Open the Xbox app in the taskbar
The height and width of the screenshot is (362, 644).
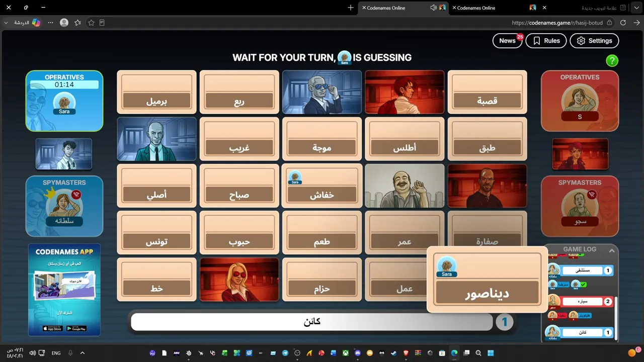pyautogui.click(x=346, y=353)
